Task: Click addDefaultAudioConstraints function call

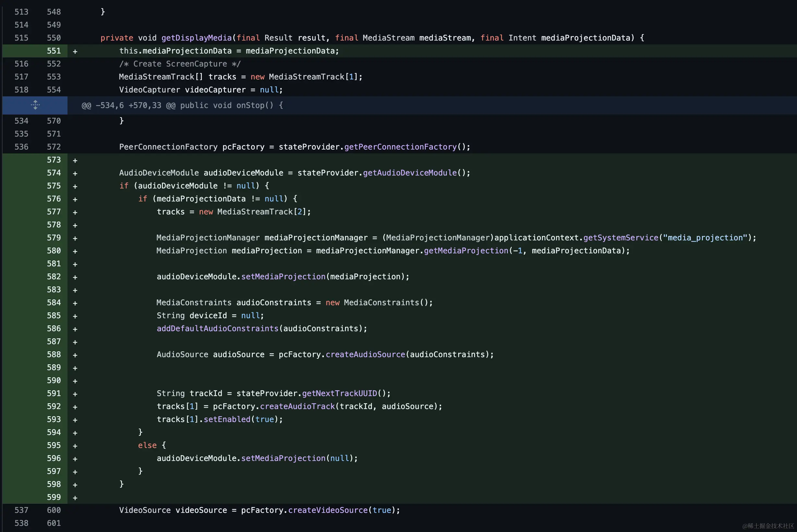Action: (217, 328)
